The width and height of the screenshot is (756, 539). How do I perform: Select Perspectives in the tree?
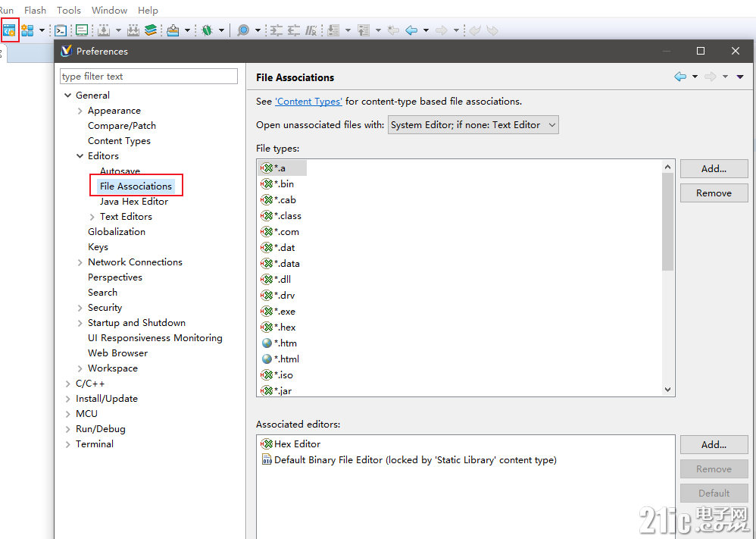(x=114, y=277)
